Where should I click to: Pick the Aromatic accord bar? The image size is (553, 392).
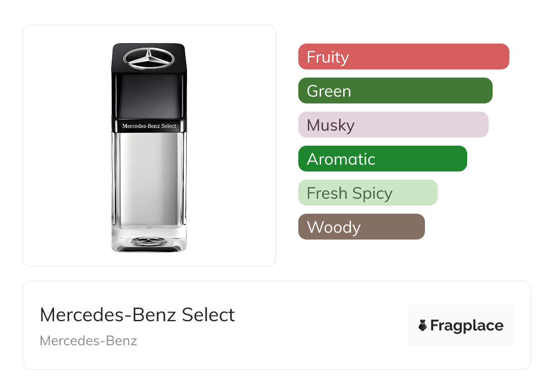pos(383,159)
